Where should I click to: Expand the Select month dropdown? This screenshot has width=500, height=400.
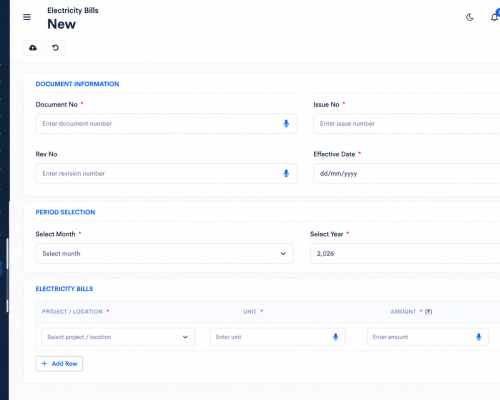(165, 253)
